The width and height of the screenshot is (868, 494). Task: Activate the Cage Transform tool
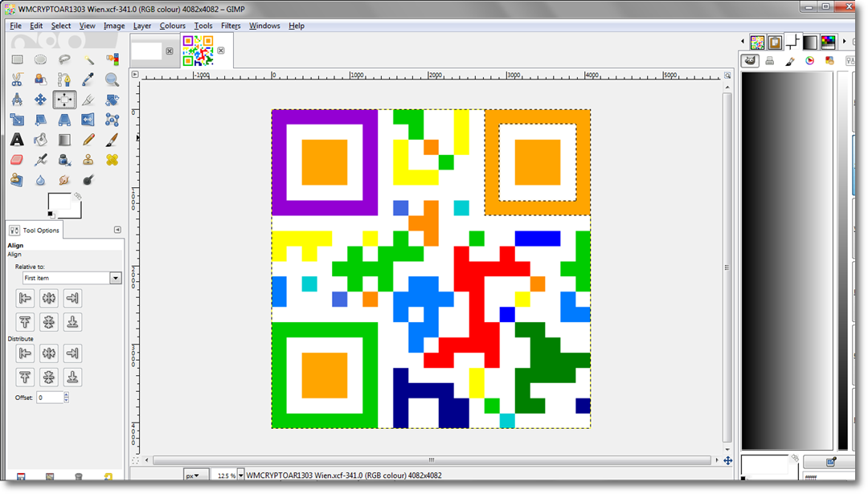coord(112,120)
